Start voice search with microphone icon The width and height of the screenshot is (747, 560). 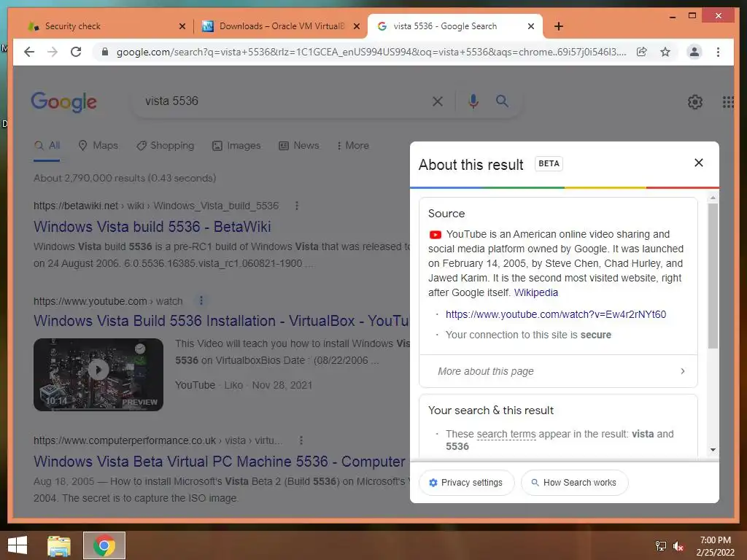pyautogui.click(x=473, y=101)
